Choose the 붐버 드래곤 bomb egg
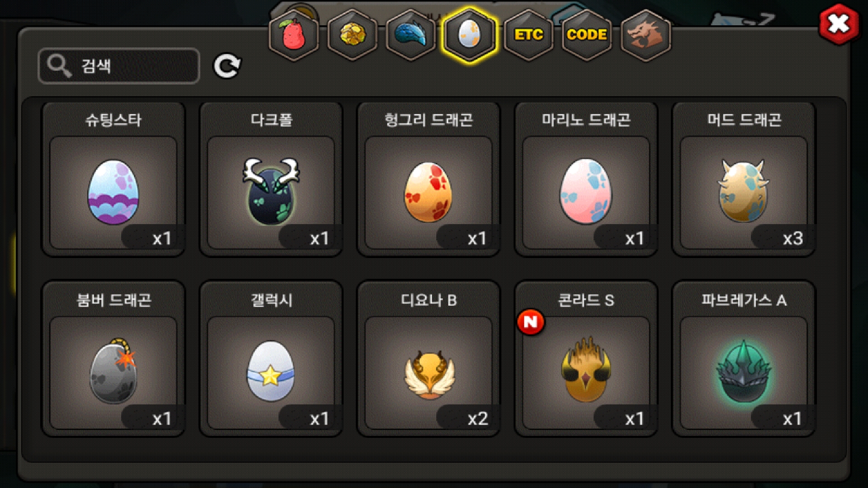This screenshot has width=868, height=488. pyautogui.click(x=113, y=359)
